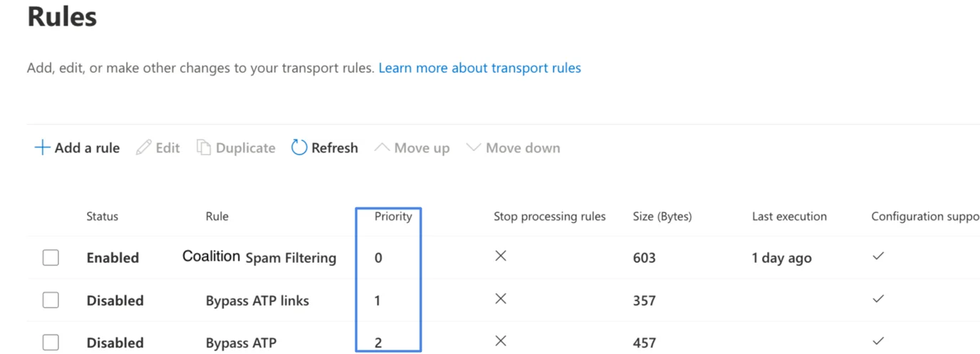Sort by the Size (Bytes) column header
This screenshot has height=354, width=980.
click(662, 216)
